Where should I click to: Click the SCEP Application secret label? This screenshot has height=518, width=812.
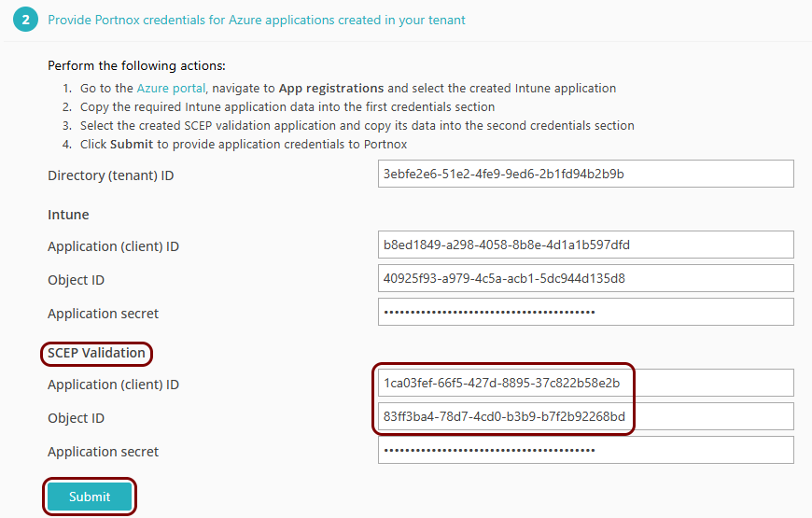(x=103, y=452)
